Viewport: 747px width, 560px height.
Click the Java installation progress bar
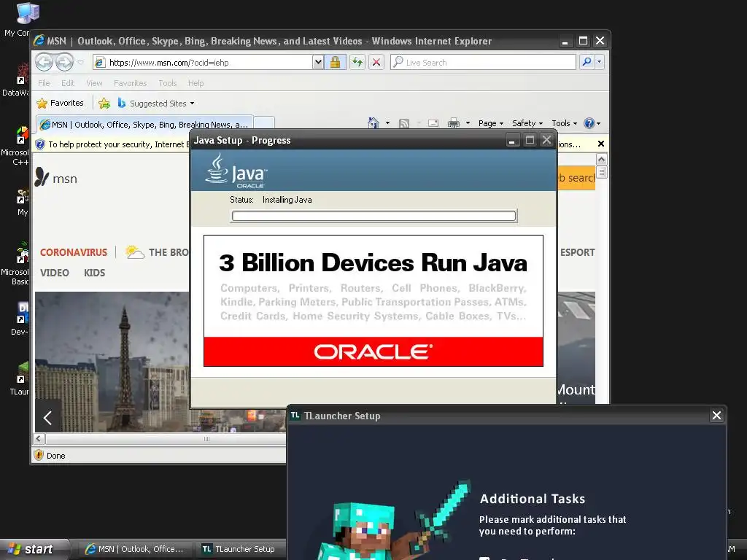tap(374, 216)
